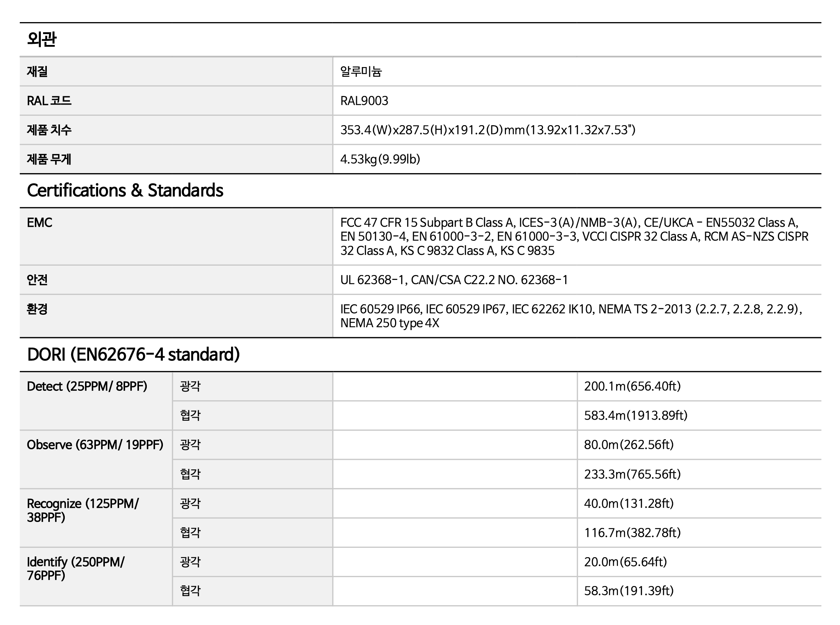The height and width of the screenshot is (625, 840).
Task: Select the 200.1m(656.40ft) detect distance
Action: 632,386
